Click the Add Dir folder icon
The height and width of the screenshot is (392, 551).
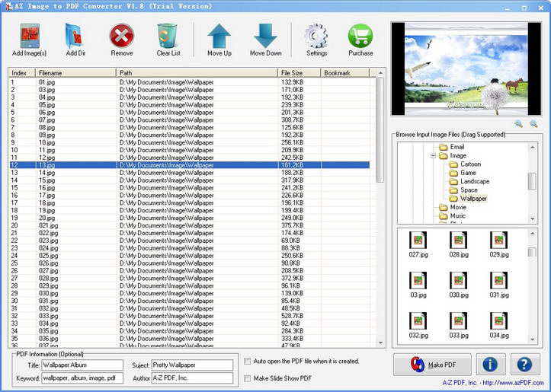75,36
